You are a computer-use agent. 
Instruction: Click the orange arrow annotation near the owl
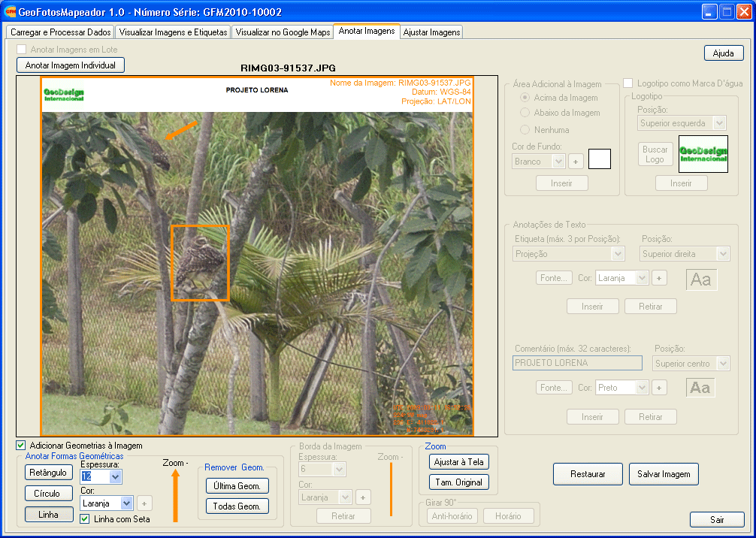181,130
